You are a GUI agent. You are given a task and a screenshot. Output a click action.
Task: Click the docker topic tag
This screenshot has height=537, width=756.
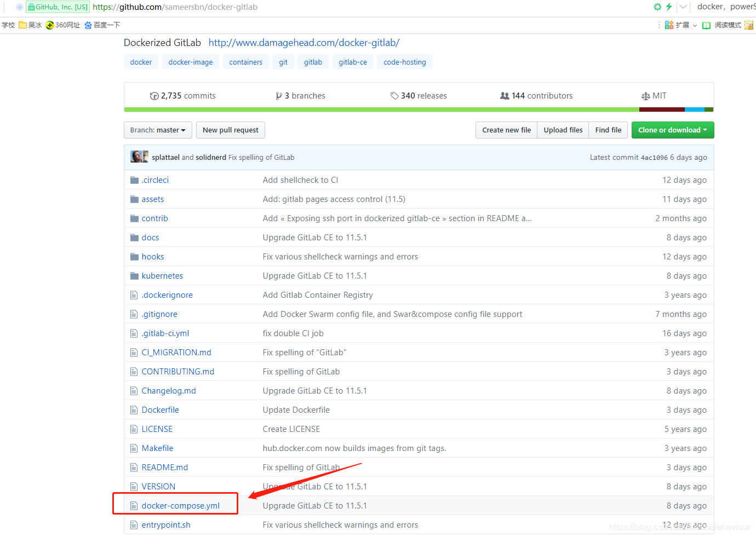tap(141, 62)
